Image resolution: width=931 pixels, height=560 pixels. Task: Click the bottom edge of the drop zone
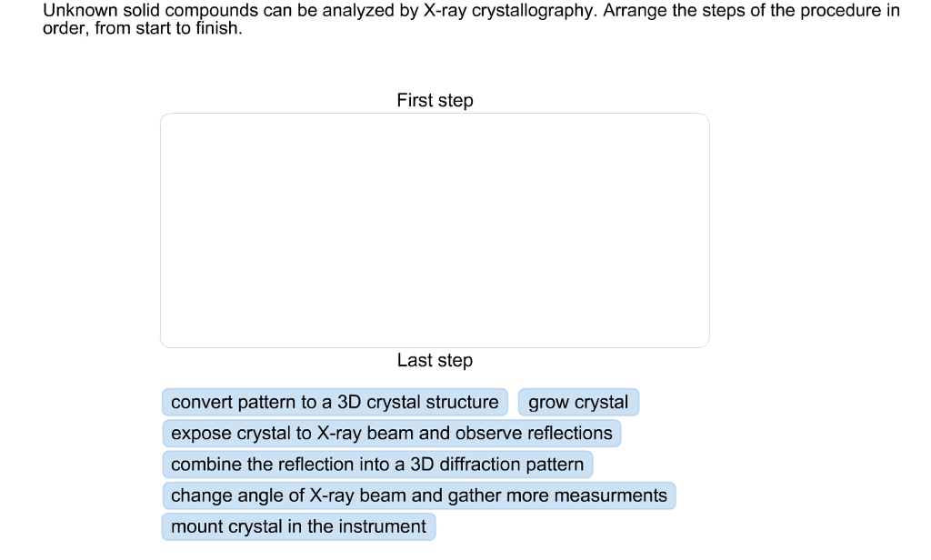[x=435, y=345]
